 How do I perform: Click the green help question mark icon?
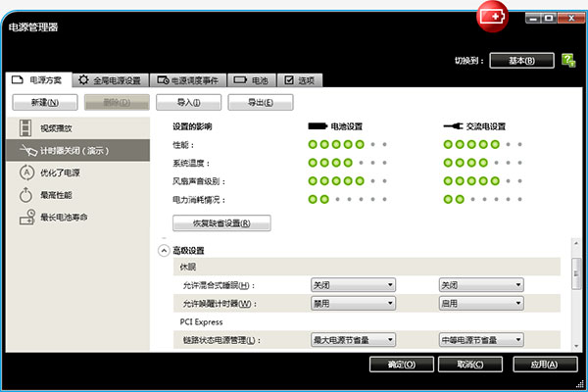click(568, 61)
